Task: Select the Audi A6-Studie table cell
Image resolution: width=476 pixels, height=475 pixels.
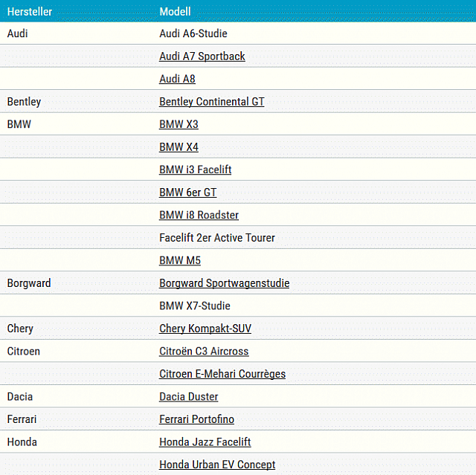Action: (193, 33)
